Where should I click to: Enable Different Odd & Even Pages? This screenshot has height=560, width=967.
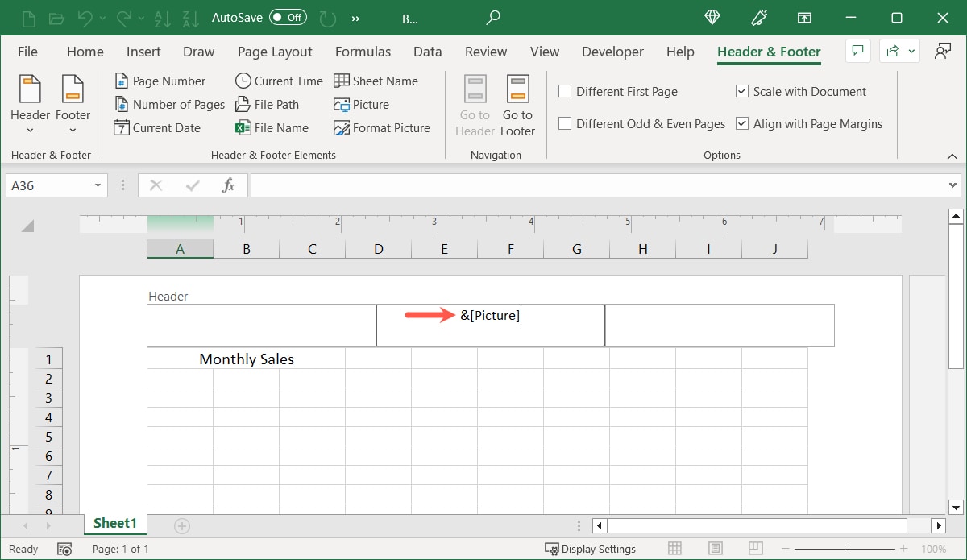[565, 123]
